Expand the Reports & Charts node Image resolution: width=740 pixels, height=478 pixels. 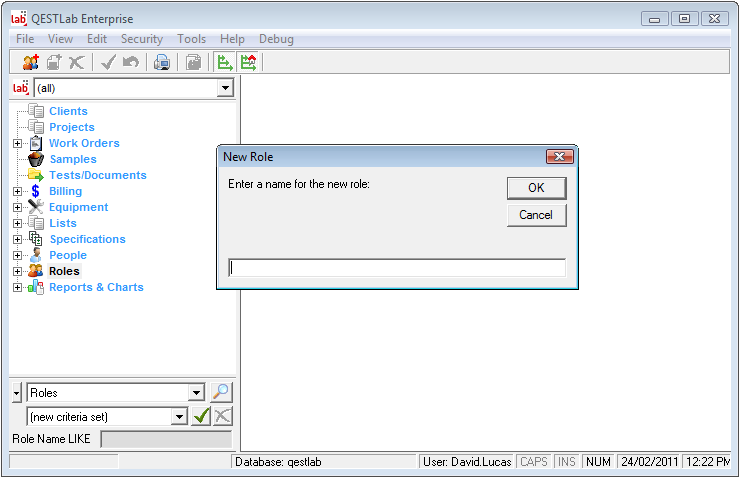pos(17,288)
